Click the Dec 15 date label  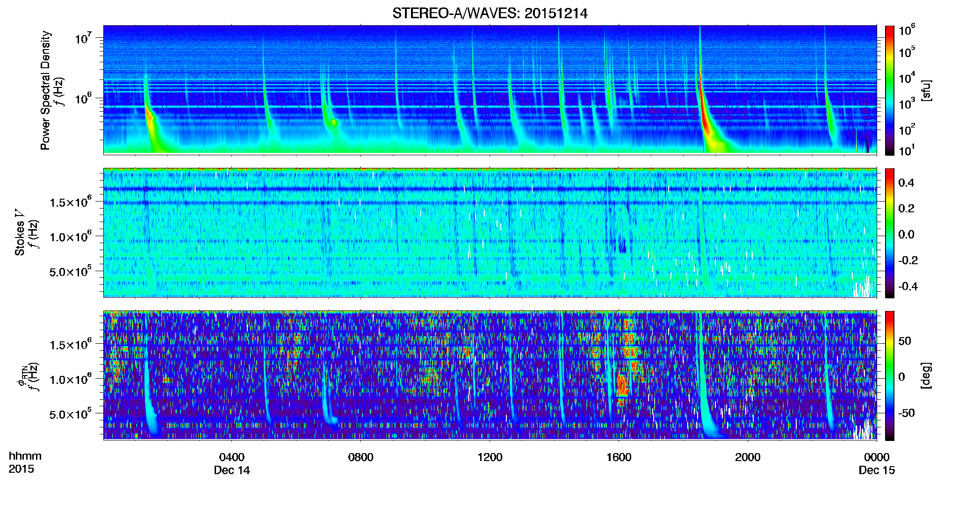(x=877, y=470)
